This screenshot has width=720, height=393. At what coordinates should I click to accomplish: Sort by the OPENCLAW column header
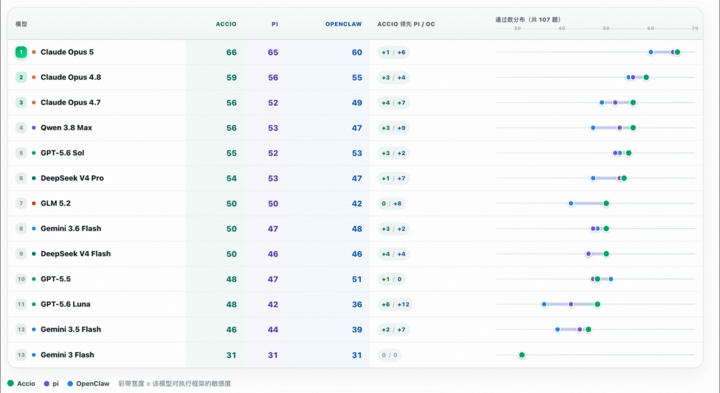[x=343, y=24]
